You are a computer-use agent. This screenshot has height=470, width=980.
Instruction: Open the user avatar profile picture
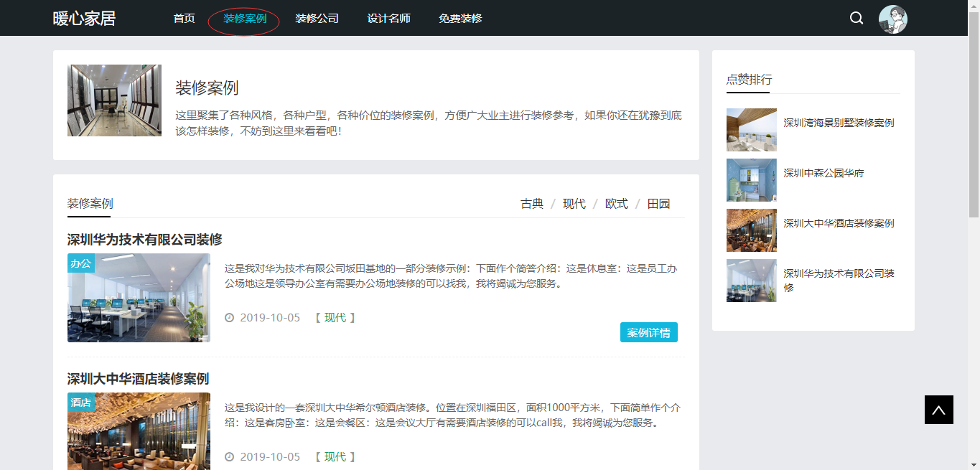pos(893,19)
